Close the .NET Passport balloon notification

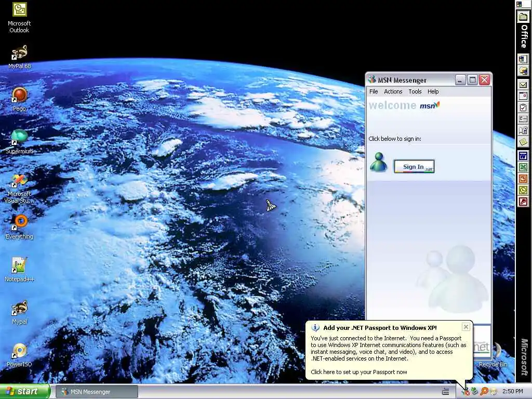pos(466,327)
